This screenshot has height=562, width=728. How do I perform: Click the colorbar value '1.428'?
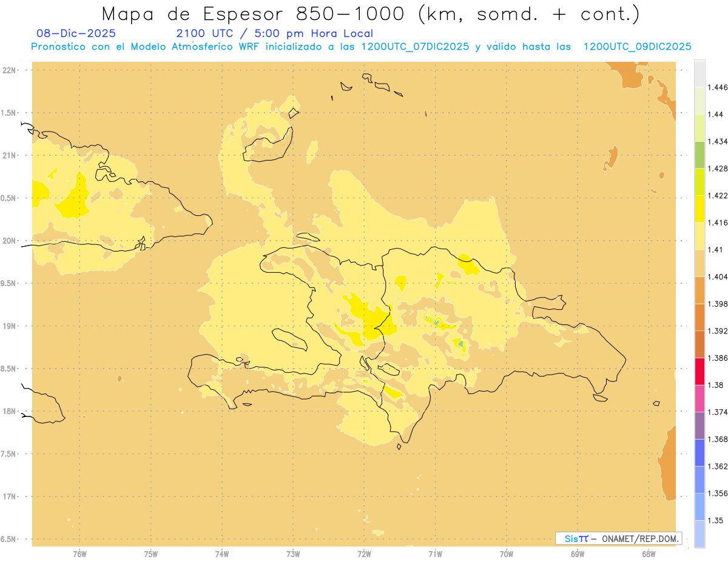(x=718, y=169)
